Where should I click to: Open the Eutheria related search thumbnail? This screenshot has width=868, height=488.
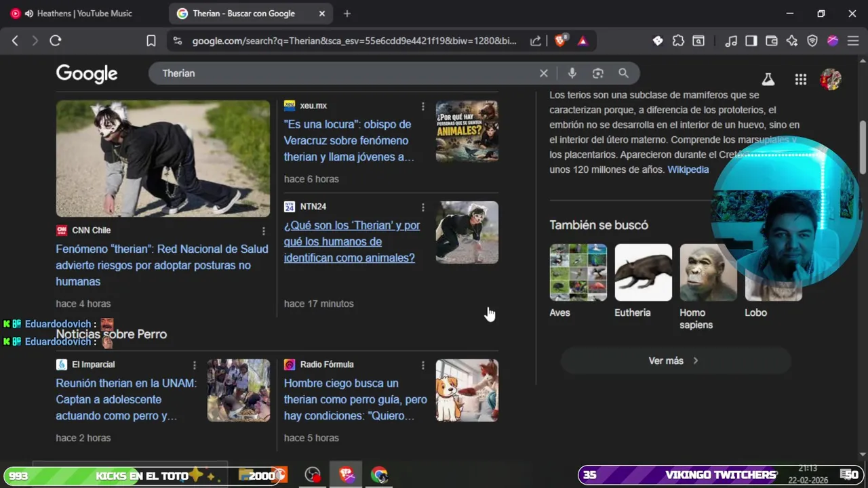click(x=643, y=272)
